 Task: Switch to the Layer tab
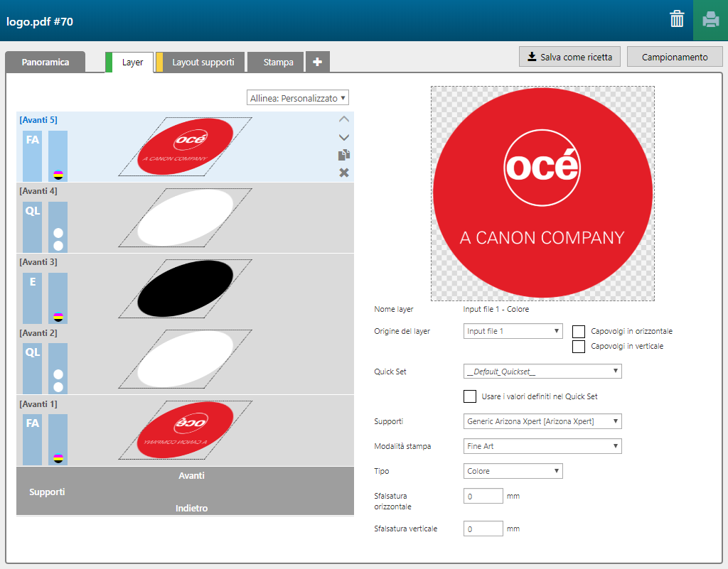(129, 62)
